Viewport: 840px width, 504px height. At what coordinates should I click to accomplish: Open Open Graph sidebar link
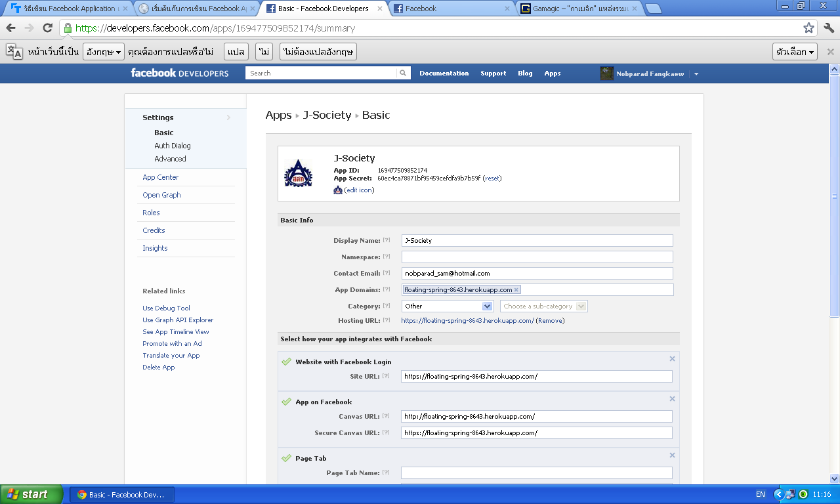[x=161, y=195]
